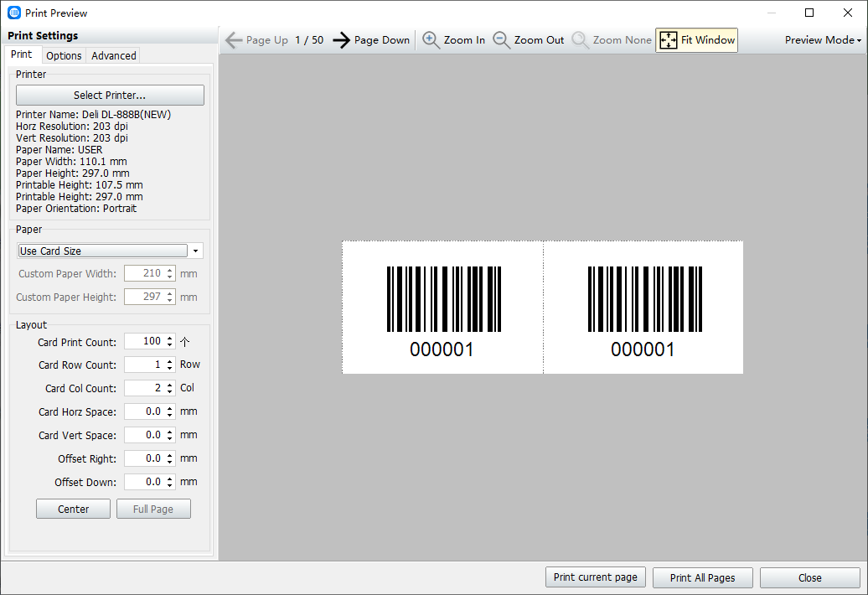Increase the Card Horz Space stepper
The height and width of the screenshot is (595, 868).
tap(170, 408)
